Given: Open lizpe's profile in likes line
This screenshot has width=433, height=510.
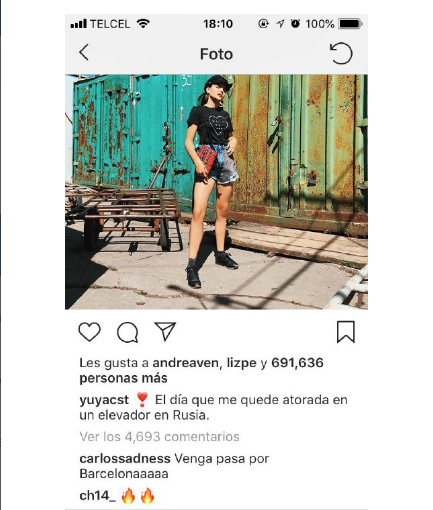Looking at the screenshot, I should pyautogui.click(x=242, y=363).
